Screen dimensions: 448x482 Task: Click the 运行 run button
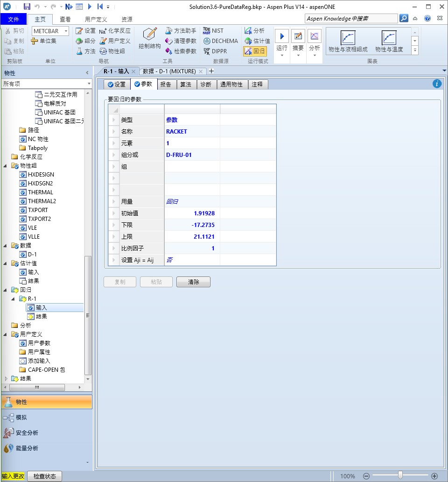tap(281, 36)
